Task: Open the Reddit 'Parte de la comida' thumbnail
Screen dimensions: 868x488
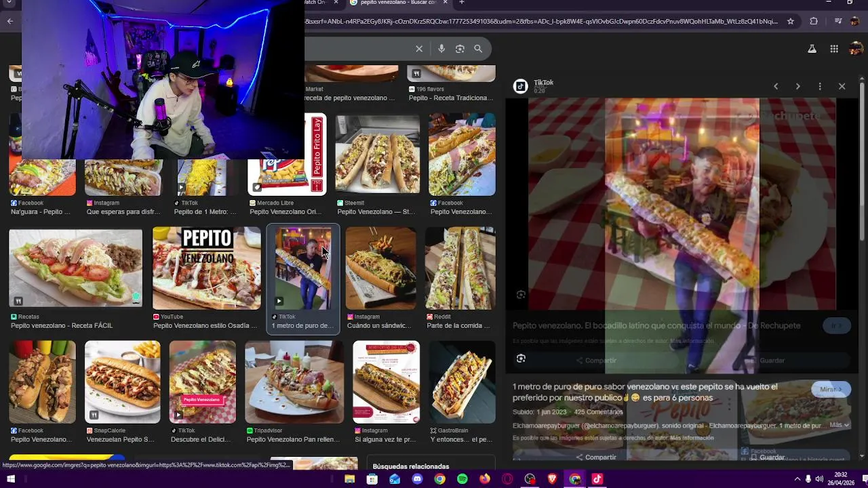Action: click(x=460, y=268)
